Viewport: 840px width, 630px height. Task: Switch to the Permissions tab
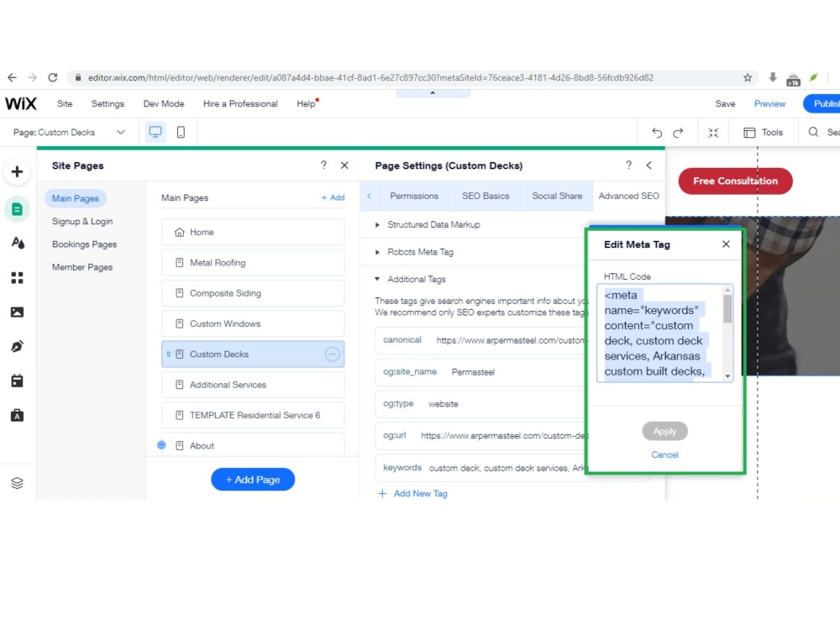(414, 196)
